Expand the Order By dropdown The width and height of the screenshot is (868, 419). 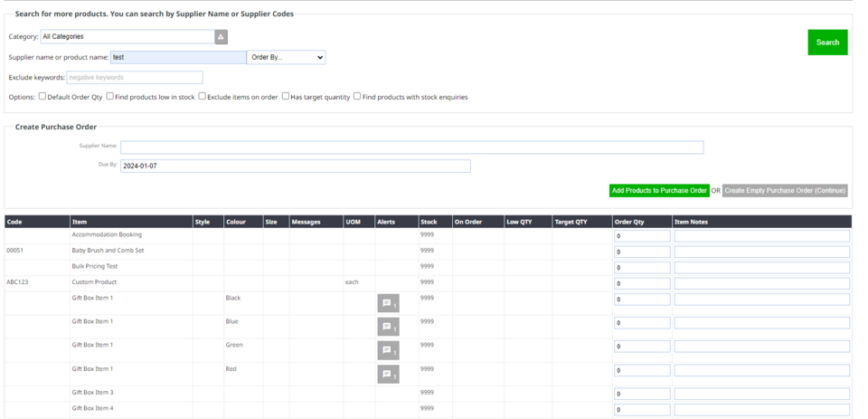(286, 57)
